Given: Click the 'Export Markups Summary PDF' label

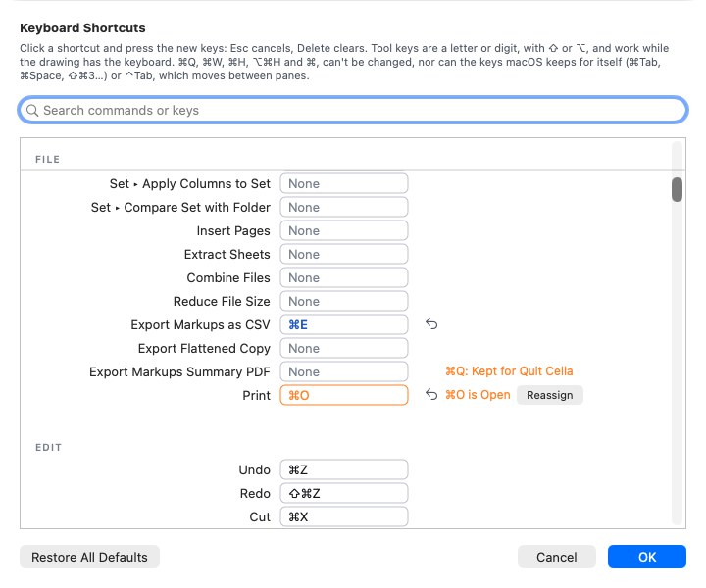Looking at the screenshot, I should (179, 371).
